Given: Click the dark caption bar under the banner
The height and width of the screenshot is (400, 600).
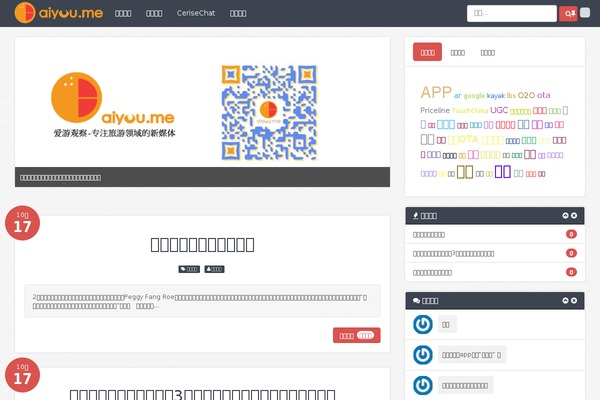Looking at the screenshot, I should coord(202,177).
